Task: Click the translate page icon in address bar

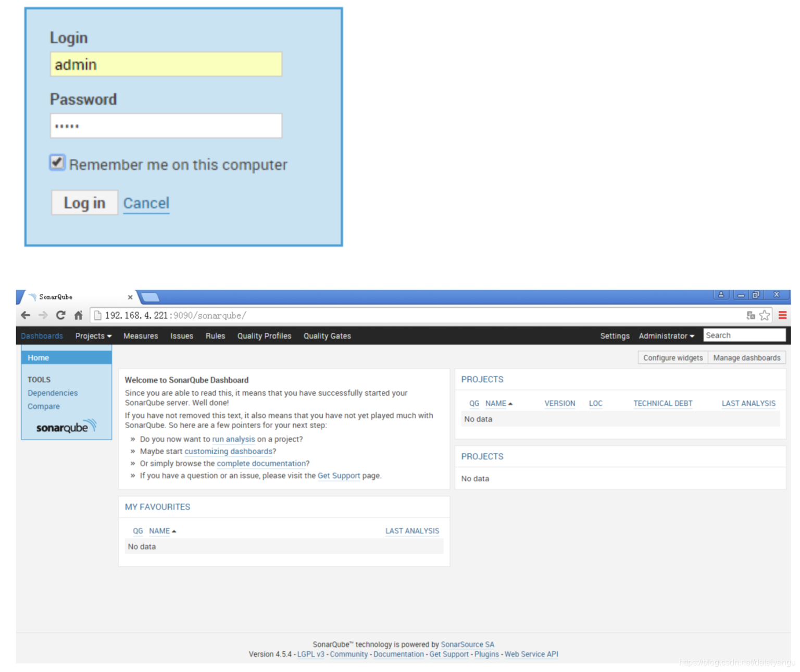Action: point(751,315)
